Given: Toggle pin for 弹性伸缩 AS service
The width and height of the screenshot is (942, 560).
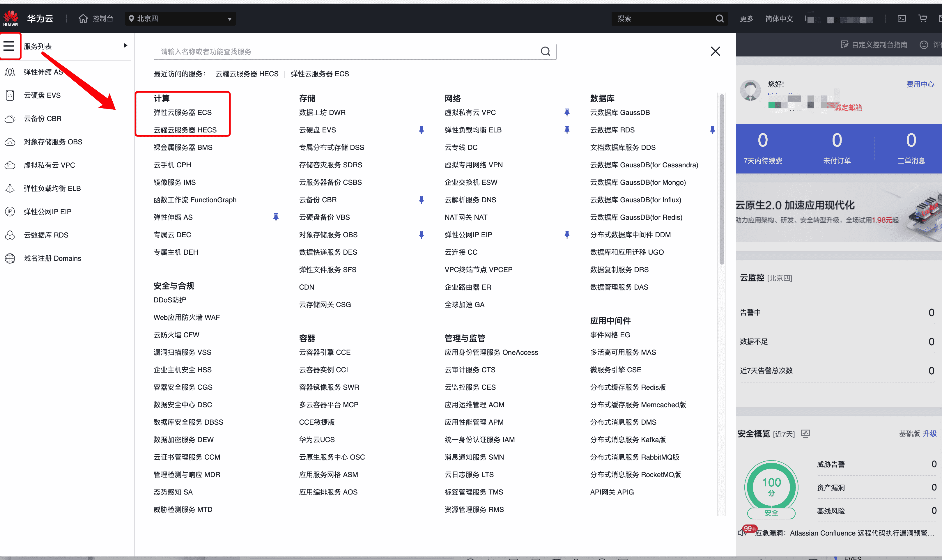Looking at the screenshot, I should click(x=276, y=217).
